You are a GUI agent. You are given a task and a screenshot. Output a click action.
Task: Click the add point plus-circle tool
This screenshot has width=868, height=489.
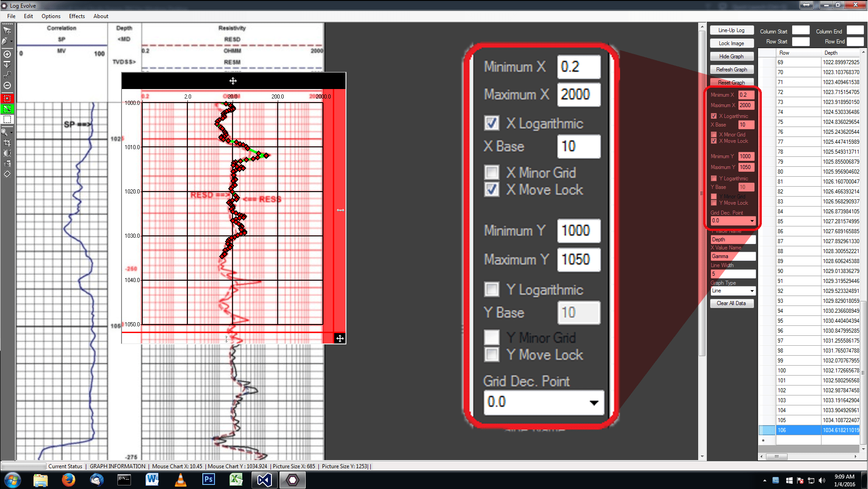pyautogui.click(x=7, y=54)
